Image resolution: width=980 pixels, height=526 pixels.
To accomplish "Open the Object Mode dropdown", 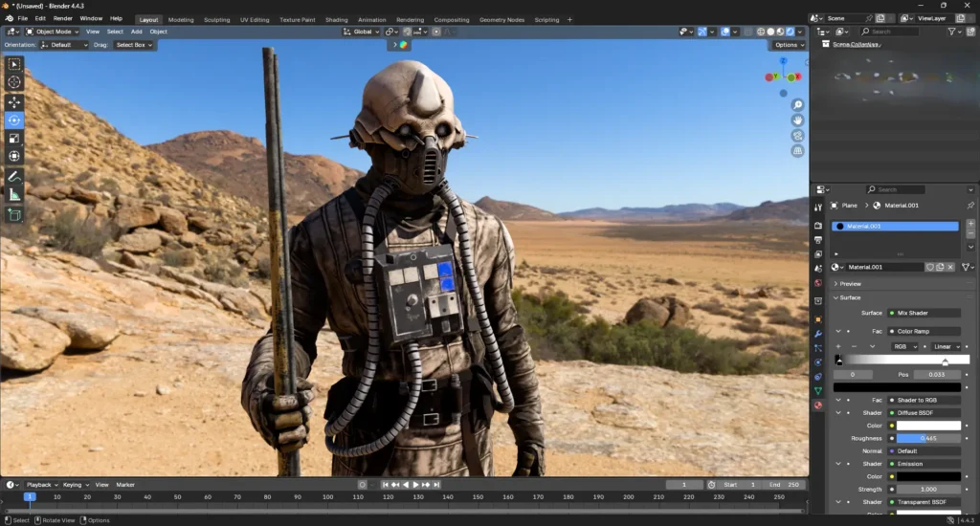I will point(55,32).
